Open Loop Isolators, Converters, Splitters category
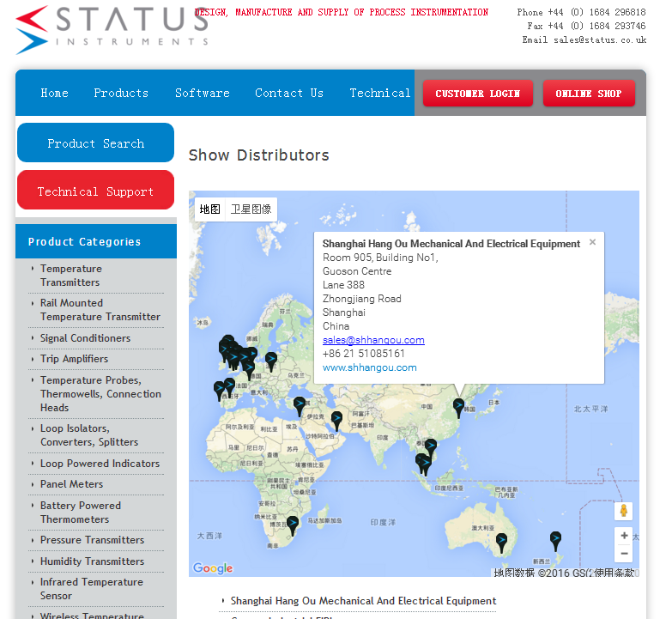 (89, 434)
